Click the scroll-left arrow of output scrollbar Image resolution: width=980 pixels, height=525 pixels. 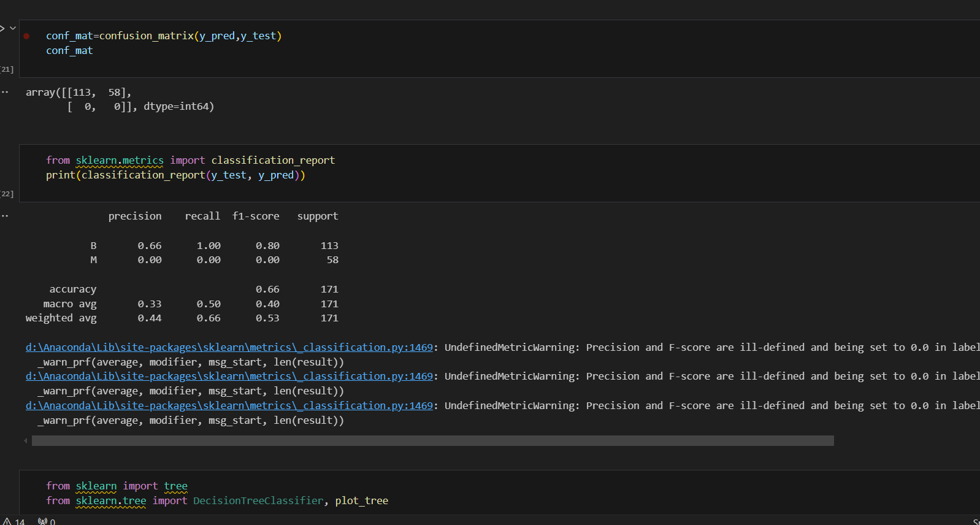[x=26, y=441]
